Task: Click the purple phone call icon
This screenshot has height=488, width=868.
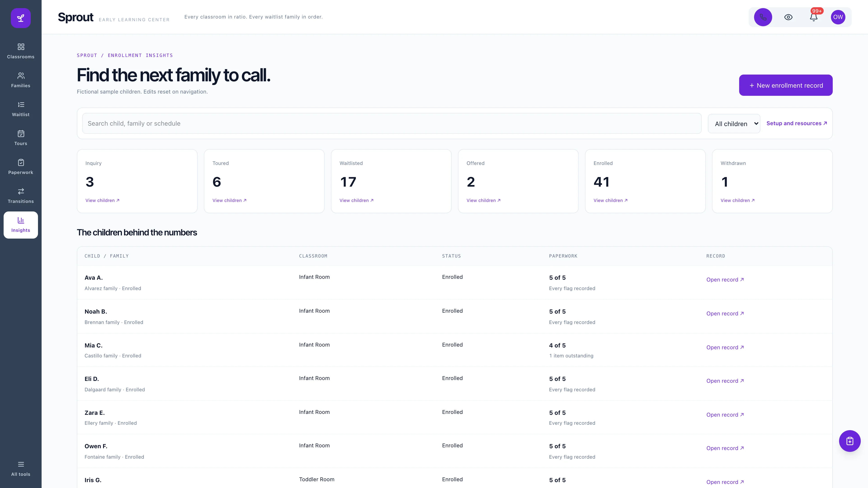Action: click(763, 17)
